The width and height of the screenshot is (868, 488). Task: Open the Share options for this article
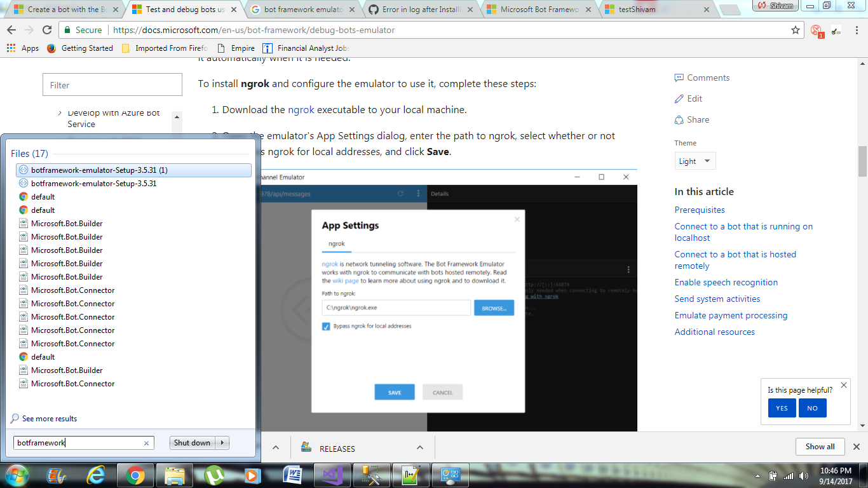tap(691, 119)
